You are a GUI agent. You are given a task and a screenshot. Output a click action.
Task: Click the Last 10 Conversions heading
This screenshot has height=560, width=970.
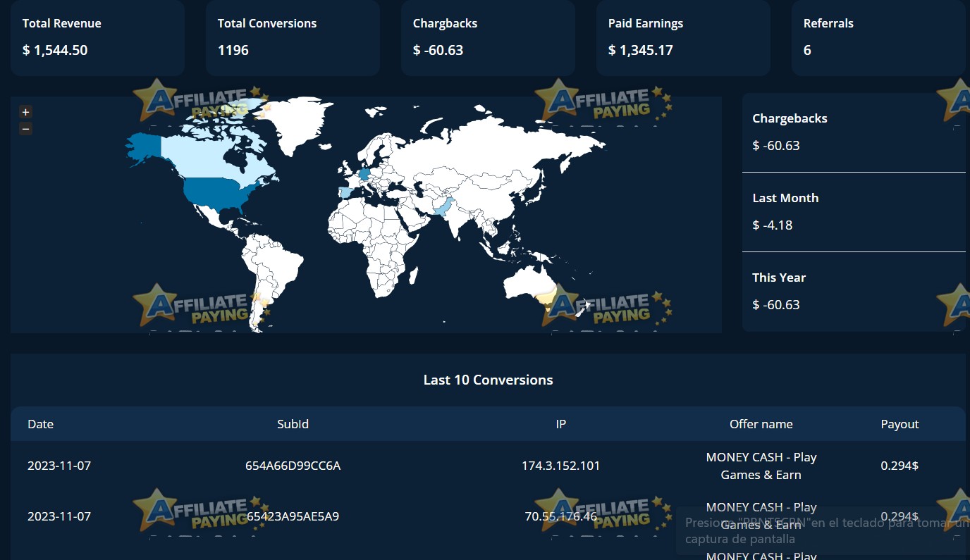(x=488, y=380)
